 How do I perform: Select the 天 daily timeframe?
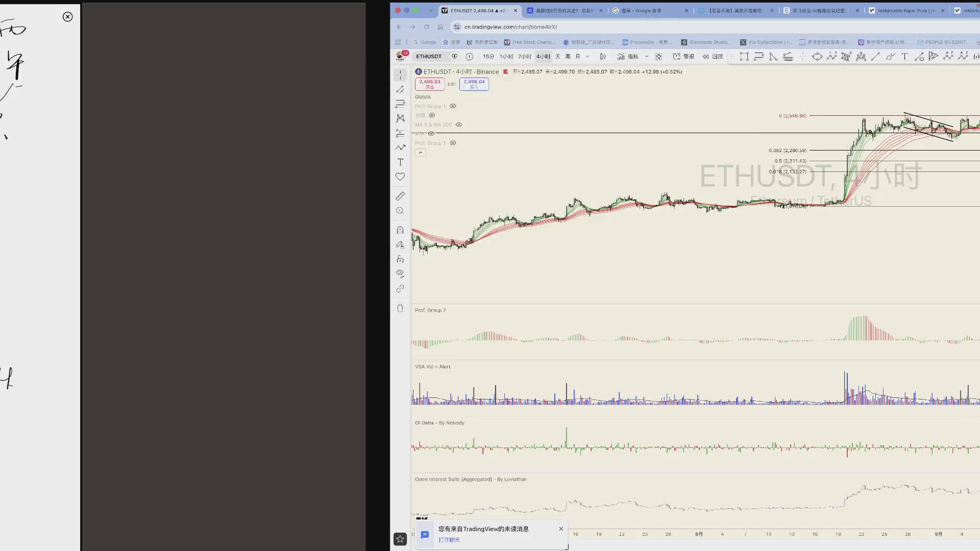(558, 57)
